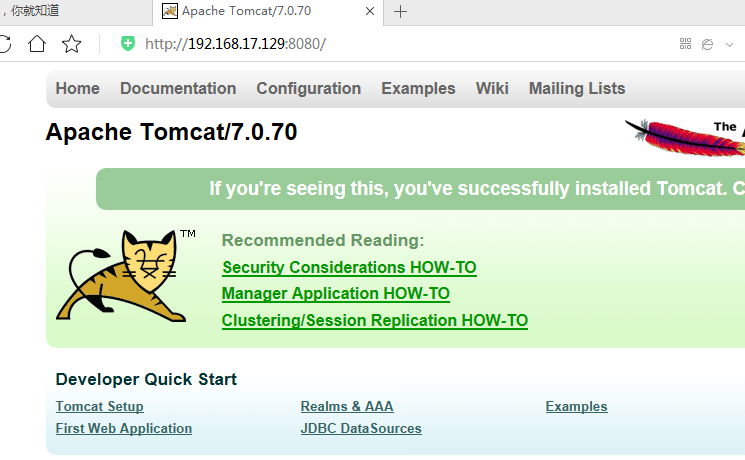Click the Tomcat tab favicon
The height and width of the screenshot is (460, 745).
(170, 11)
